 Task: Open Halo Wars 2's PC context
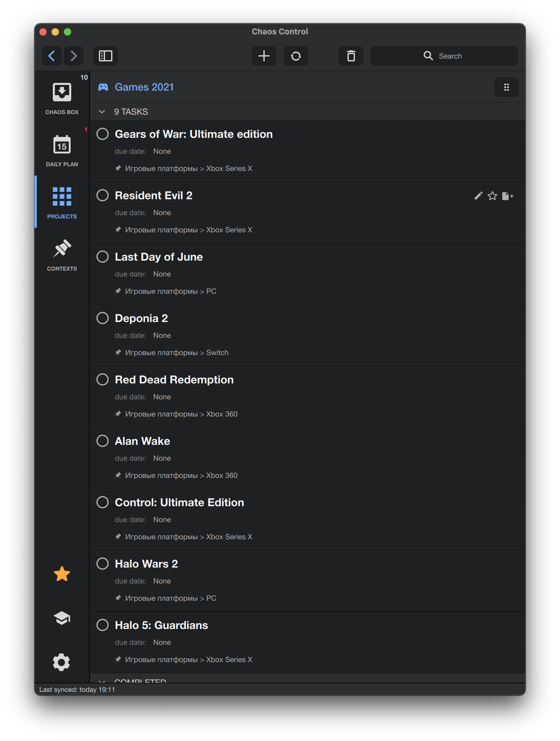(x=171, y=598)
